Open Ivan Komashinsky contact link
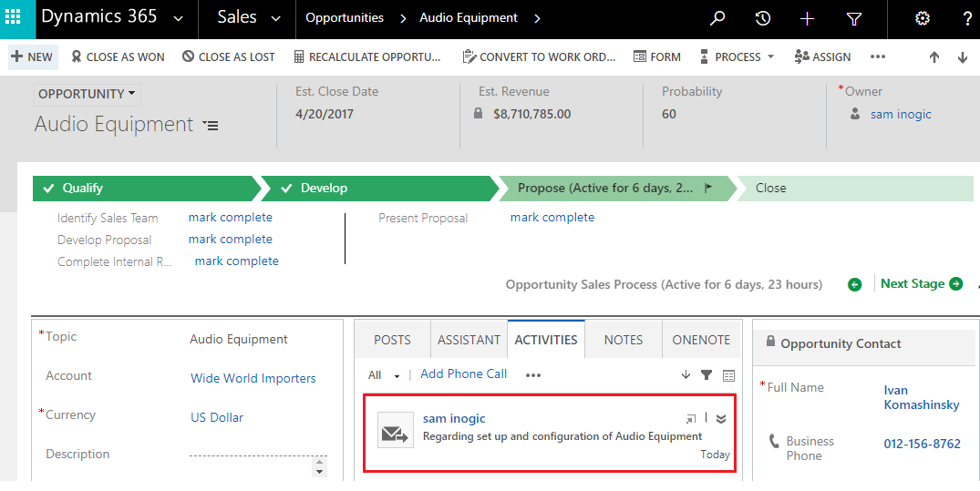 pos(922,397)
